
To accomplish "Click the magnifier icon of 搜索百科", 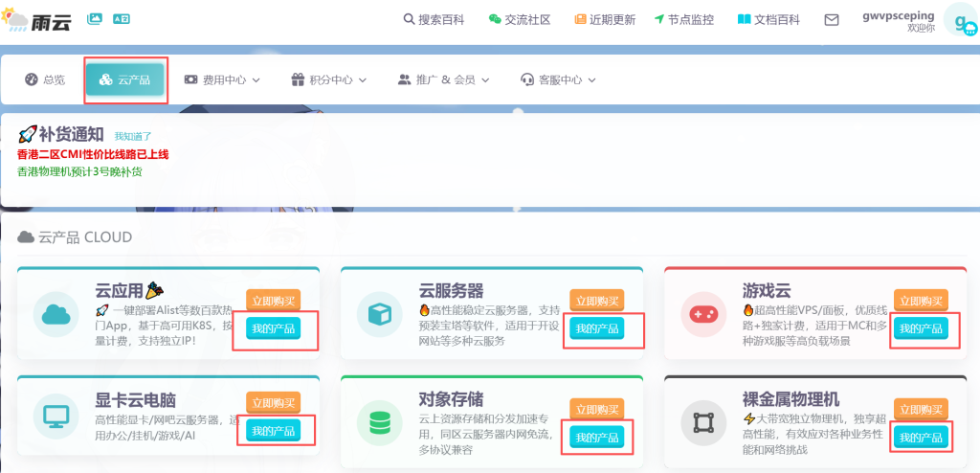I will [410, 19].
